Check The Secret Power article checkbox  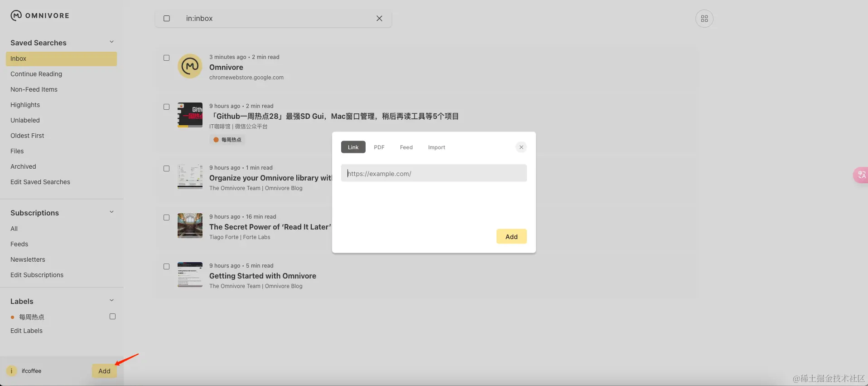(166, 218)
